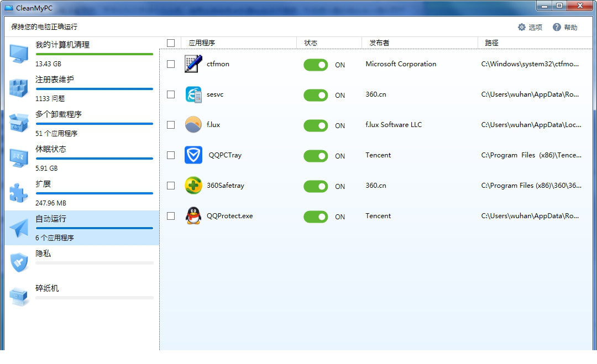Click the f.lux sunset icon
This screenshot has height=364, width=597.
193,125
